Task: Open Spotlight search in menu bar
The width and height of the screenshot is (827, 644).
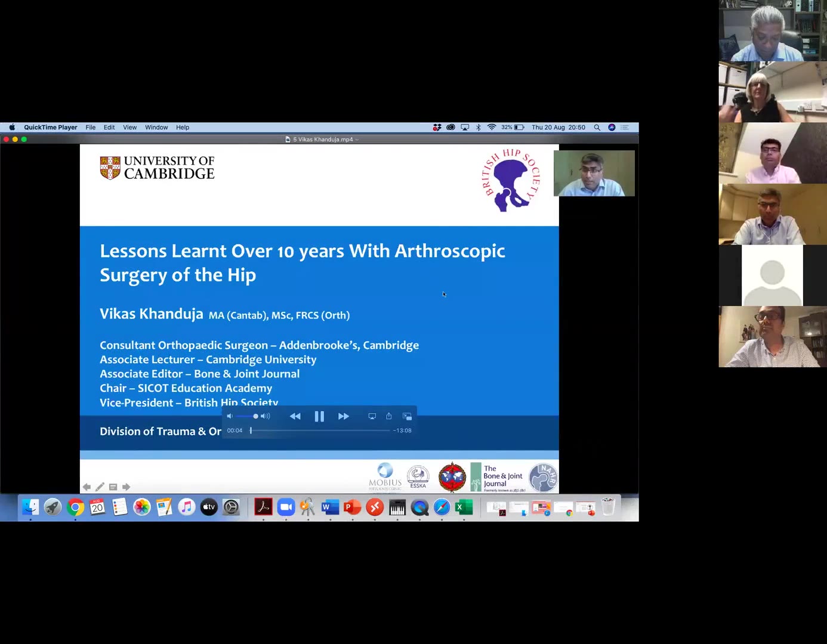Action: tap(597, 127)
